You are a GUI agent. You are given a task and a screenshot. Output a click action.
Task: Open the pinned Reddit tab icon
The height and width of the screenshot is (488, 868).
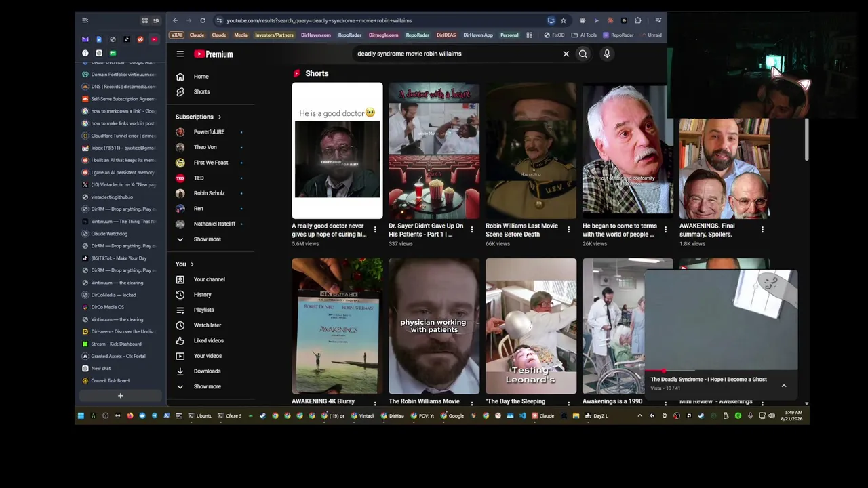coord(140,39)
